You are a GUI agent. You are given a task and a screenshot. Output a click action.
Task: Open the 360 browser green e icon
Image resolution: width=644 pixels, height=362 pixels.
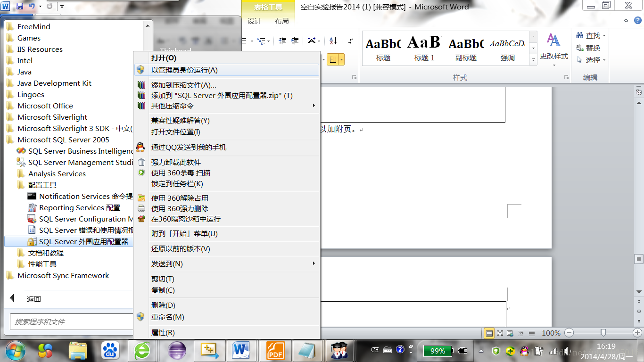[x=142, y=350]
